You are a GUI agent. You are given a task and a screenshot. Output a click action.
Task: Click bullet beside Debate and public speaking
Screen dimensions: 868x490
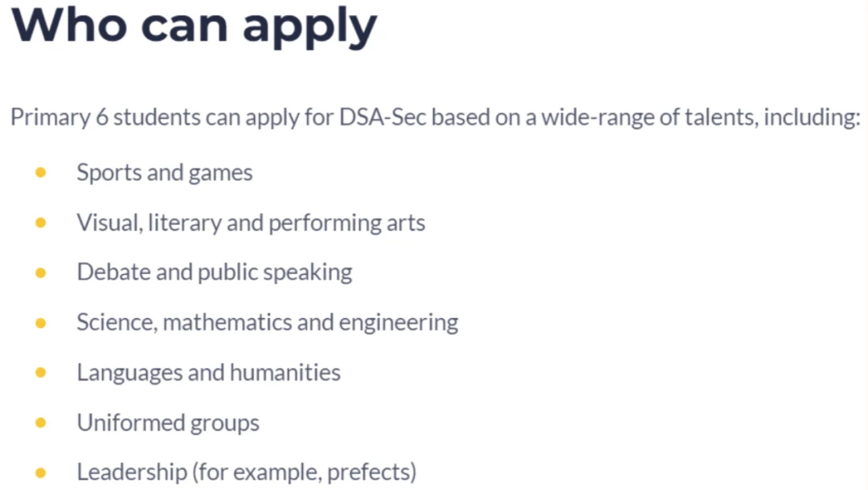point(40,272)
